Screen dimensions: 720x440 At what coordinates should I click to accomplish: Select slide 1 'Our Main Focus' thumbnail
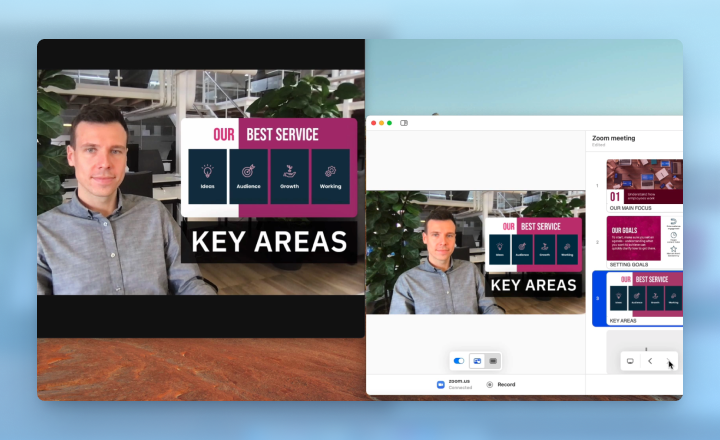[x=644, y=182]
